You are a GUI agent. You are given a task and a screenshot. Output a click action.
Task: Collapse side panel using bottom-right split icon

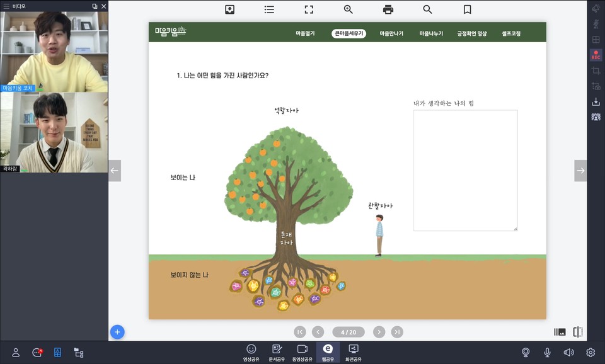click(x=578, y=332)
